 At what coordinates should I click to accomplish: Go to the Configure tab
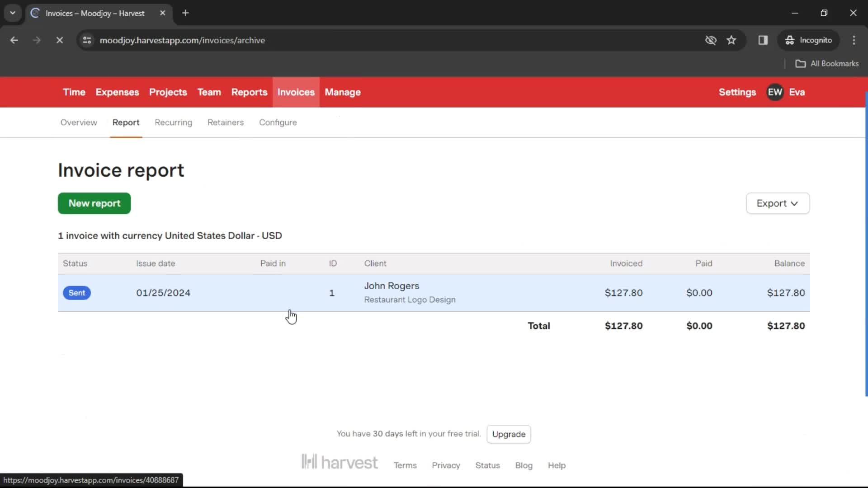278,122
